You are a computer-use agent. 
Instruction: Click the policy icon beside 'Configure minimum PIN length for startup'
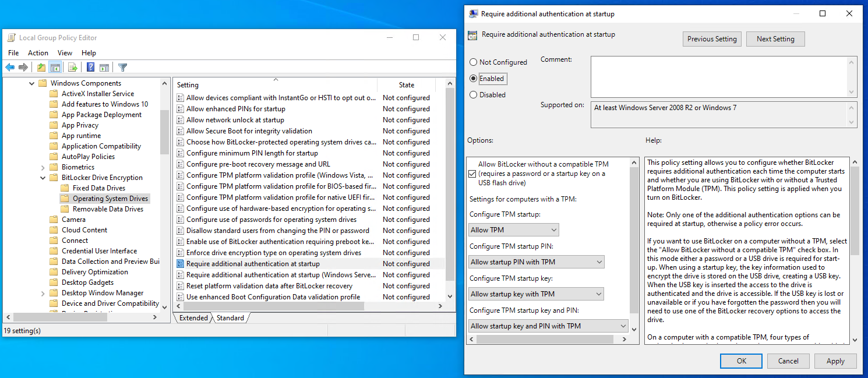[181, 153]
